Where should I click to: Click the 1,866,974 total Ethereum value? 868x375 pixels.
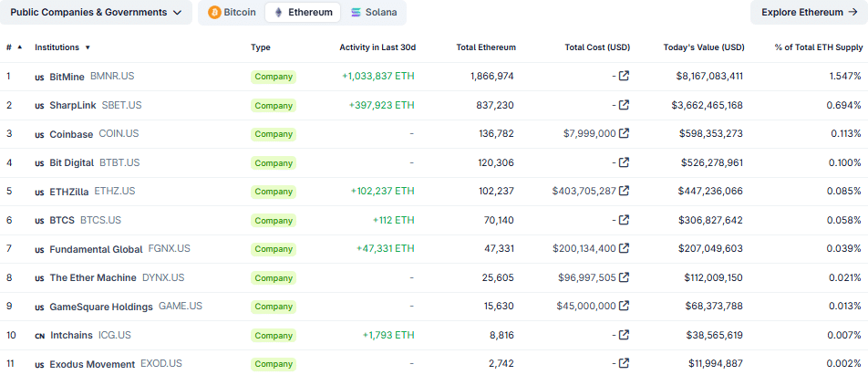coord(492,76)
